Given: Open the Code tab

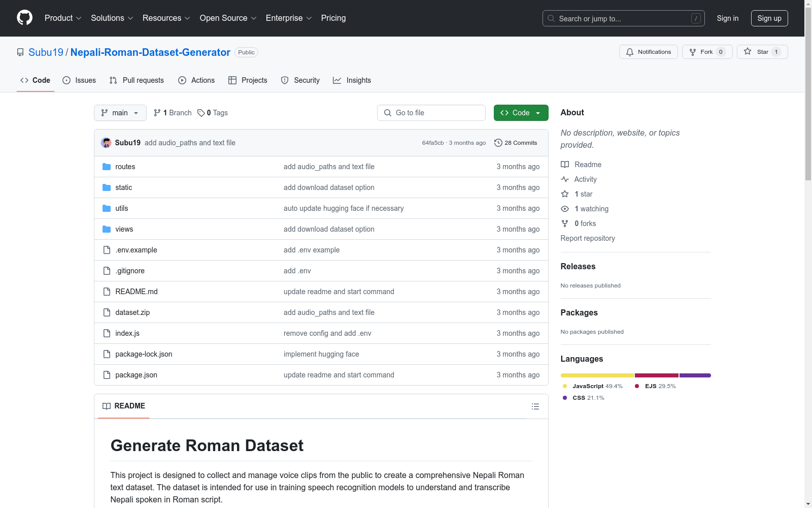Looking at the screenshot, I should [36, 80].
